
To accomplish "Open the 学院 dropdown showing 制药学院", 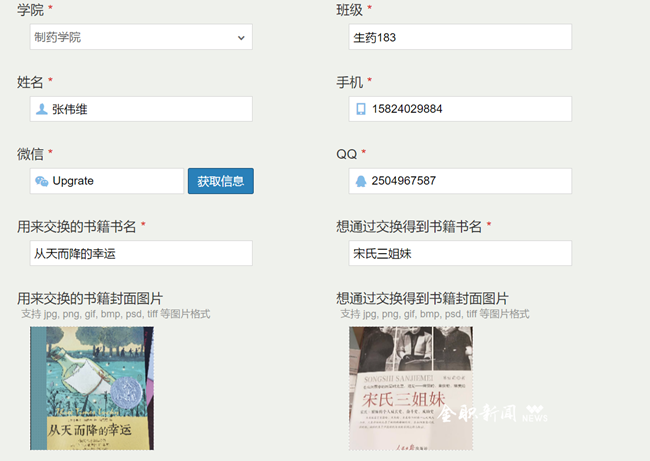I will 141,37.
